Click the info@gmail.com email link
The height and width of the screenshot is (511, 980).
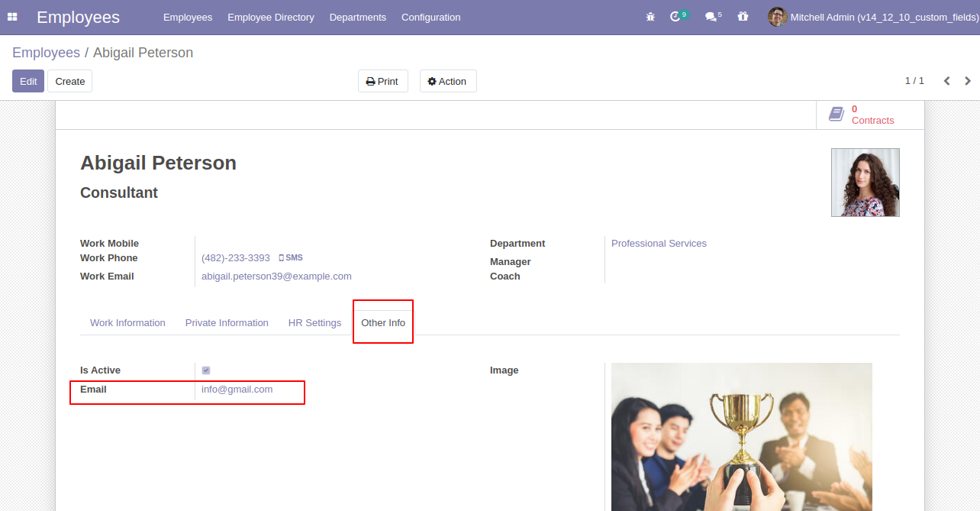237,390
